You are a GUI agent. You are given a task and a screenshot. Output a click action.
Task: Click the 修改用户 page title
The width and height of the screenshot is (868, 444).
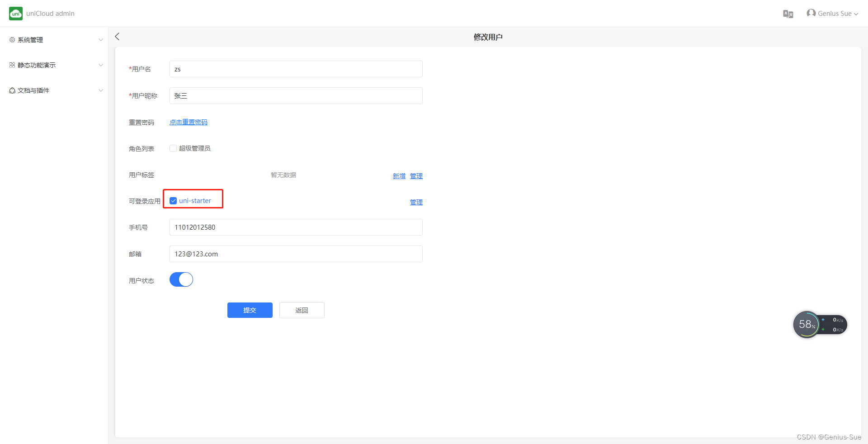(488, 37)
